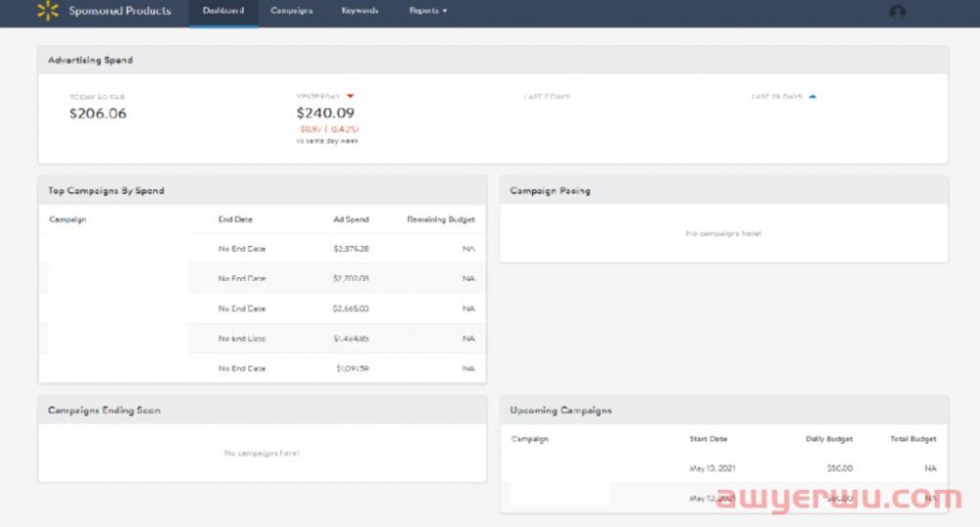This screenshot has height=527, width=980.
Task: Click the Last 28 Days label
Action: [x=777, y=97]
